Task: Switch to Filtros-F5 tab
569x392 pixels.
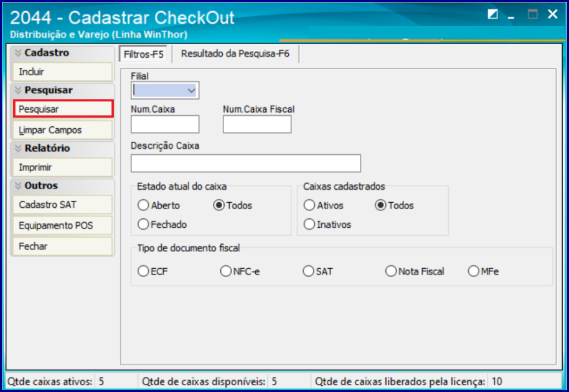Action: [x=143, y=54]
